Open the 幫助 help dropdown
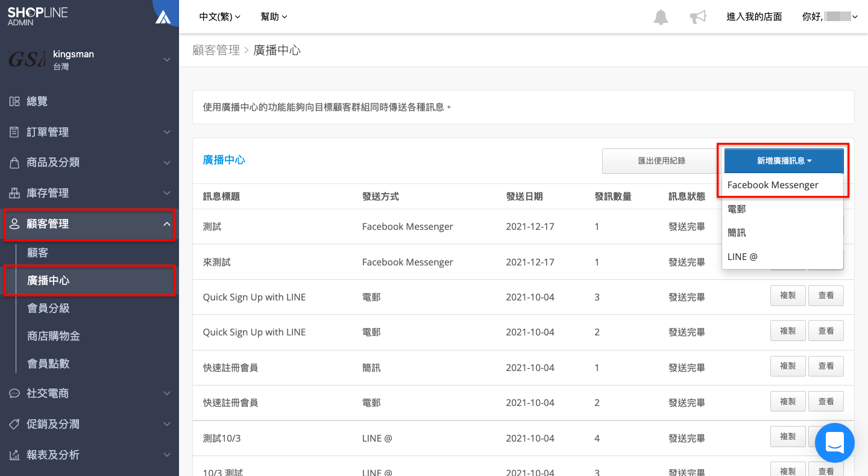The width and height of the screenshot is (868, 476). [x=274, y=17]
